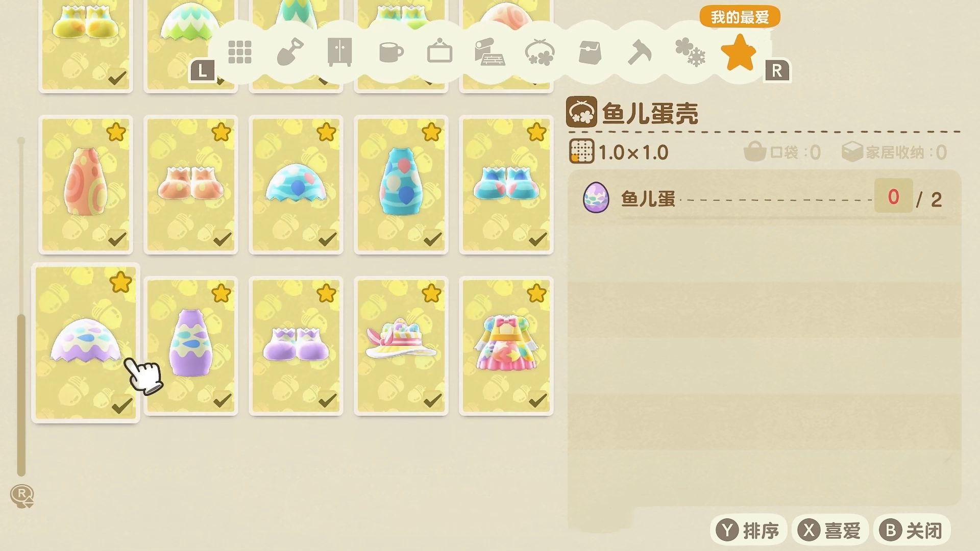Select the purple egg shell hat recipe
Viewport: 980px width, 551px height.
[86, 343]
